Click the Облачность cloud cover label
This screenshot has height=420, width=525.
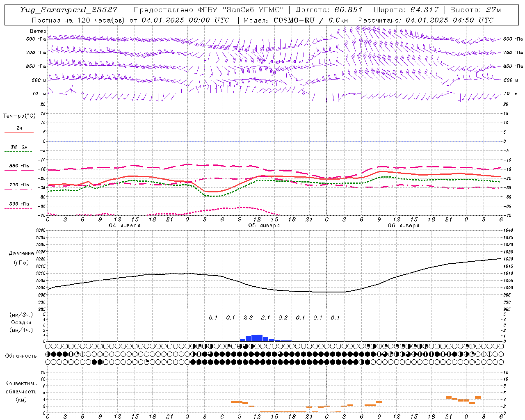click(21, 356)
